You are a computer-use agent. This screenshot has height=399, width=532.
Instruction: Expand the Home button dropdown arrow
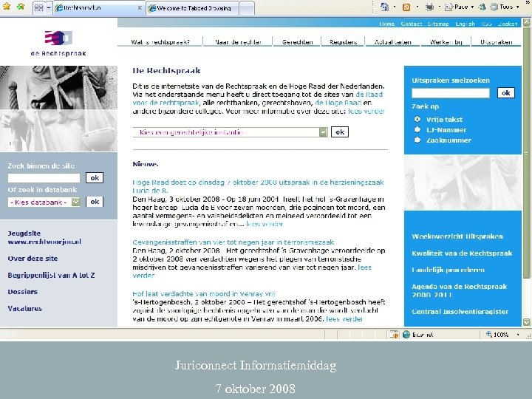tap(395, 7)
